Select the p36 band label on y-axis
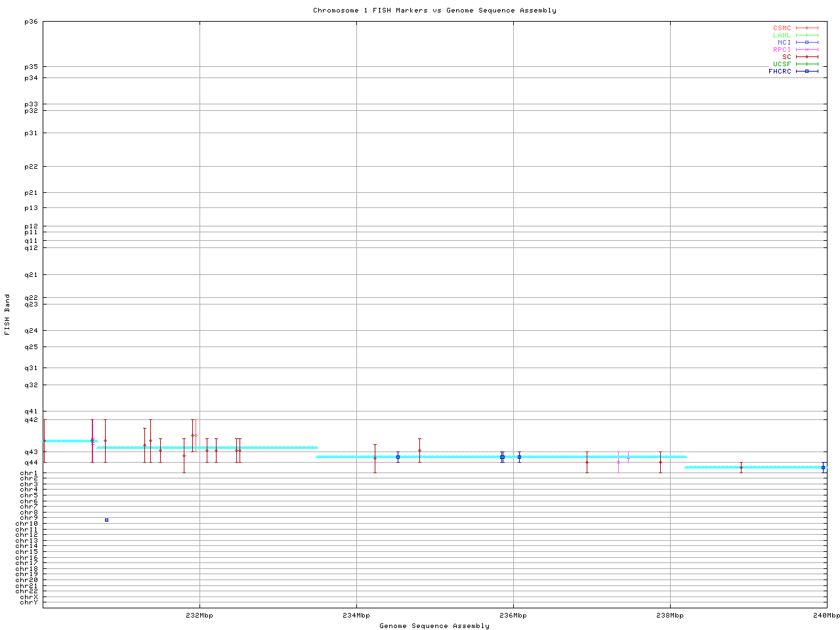Screen dimensions: 840x630 click(31, 22)
